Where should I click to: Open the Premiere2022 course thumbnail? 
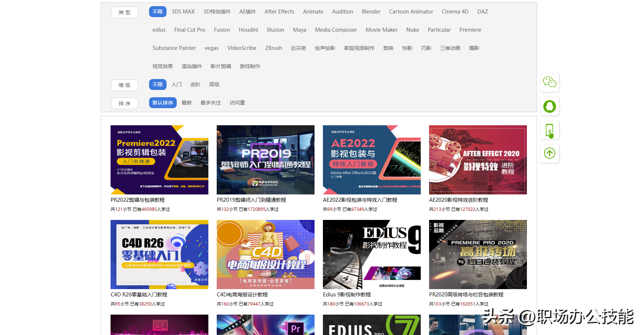[159, 160]
